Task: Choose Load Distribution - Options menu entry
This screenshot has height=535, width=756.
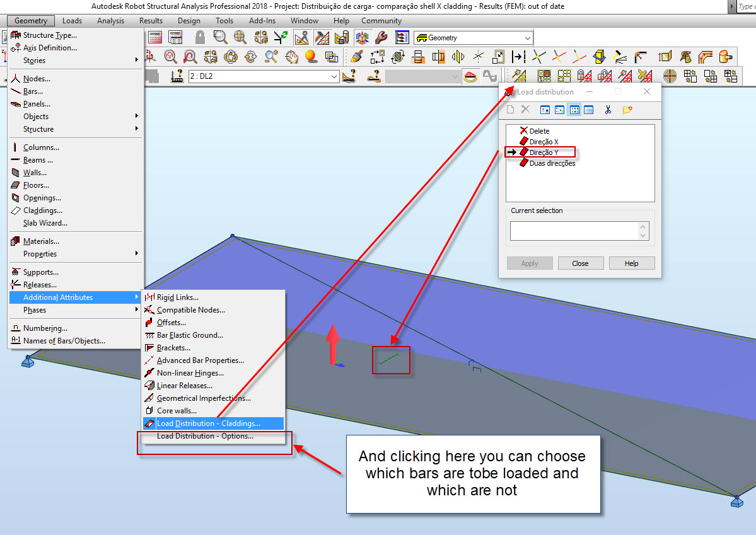Action: click(x=212, y=435)
